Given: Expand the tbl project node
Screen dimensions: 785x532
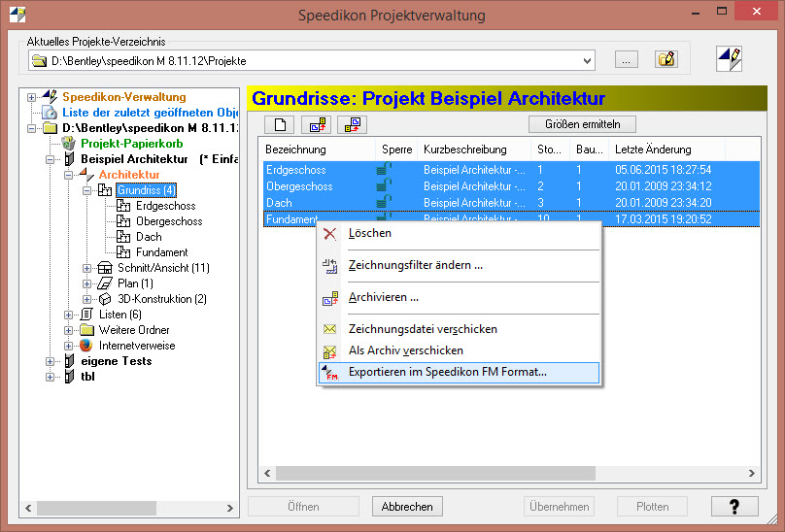Looking at the screenshot, I should 51,377.
